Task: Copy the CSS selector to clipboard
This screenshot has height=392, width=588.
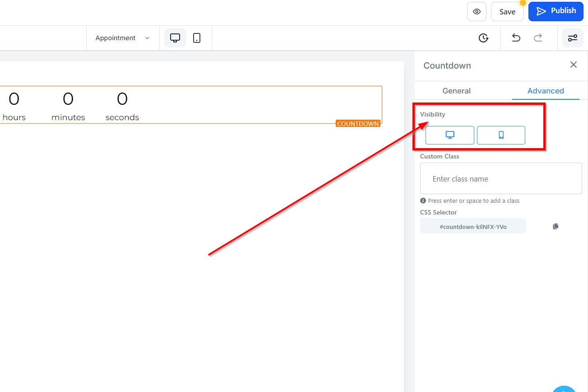Action: click(x=556, y=226)
